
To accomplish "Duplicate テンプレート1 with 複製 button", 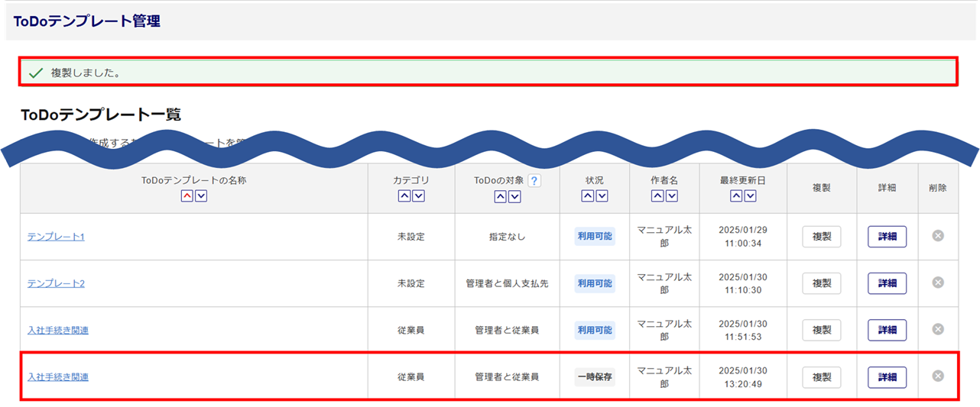I will [821, 237].
